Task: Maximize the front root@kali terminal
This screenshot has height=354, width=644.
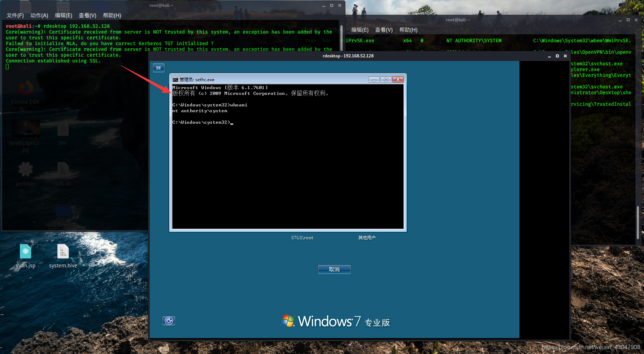Action: (332, 5)
